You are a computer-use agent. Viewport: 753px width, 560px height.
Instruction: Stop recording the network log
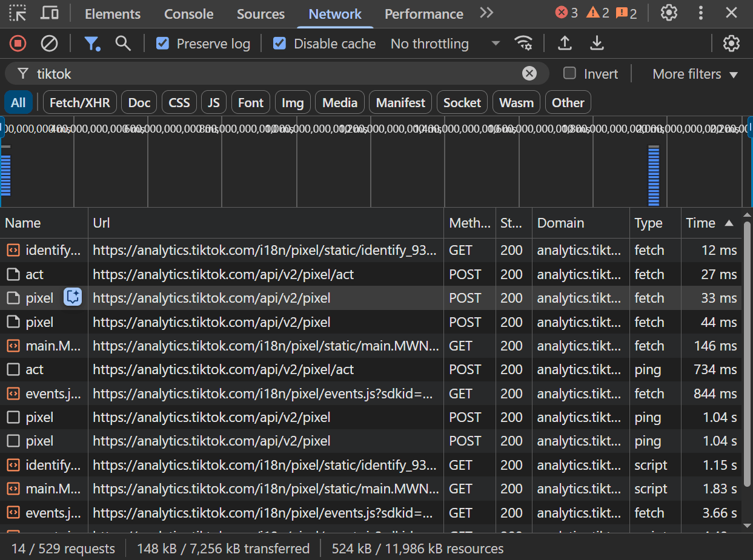point(18,44)
